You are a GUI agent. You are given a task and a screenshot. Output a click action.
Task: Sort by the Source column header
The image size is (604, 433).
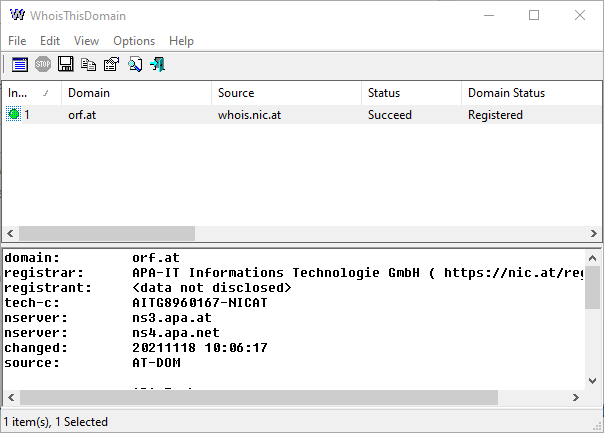point(286,93)
